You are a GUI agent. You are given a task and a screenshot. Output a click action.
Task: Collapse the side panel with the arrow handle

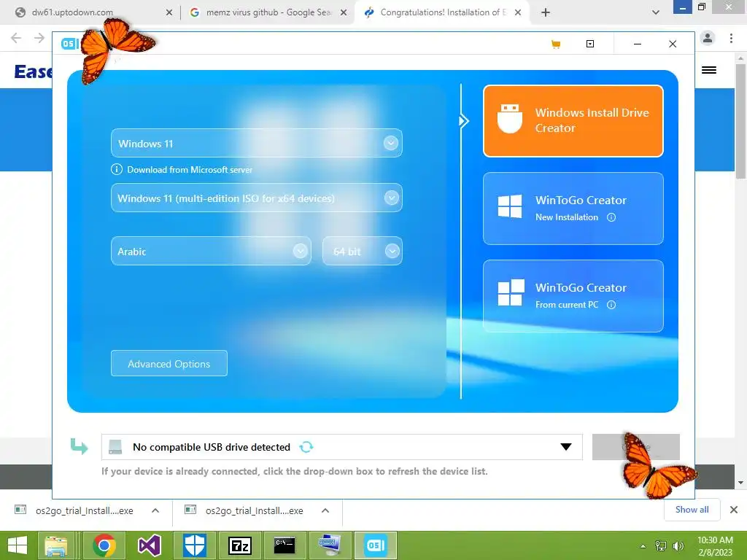click(463, 121)
